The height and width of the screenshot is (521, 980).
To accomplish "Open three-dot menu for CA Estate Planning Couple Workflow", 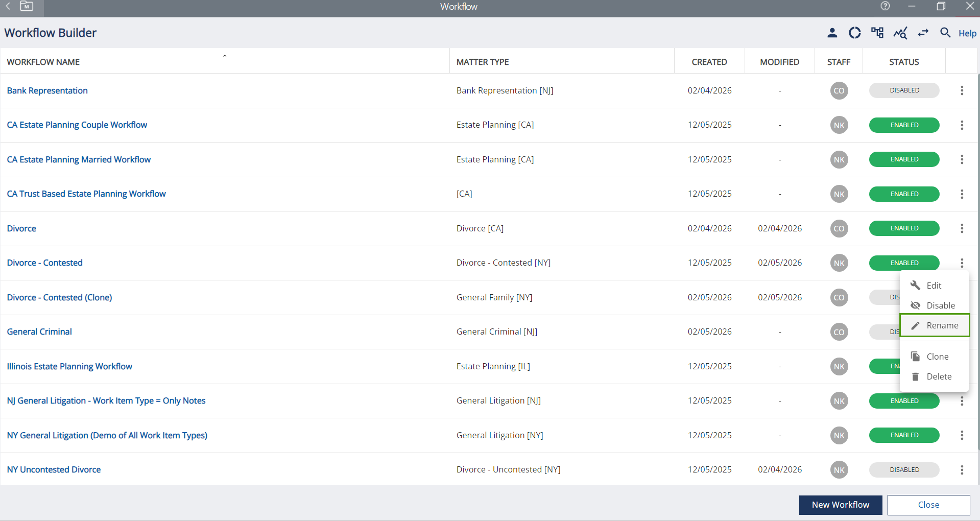I will (x=962, y=125).
